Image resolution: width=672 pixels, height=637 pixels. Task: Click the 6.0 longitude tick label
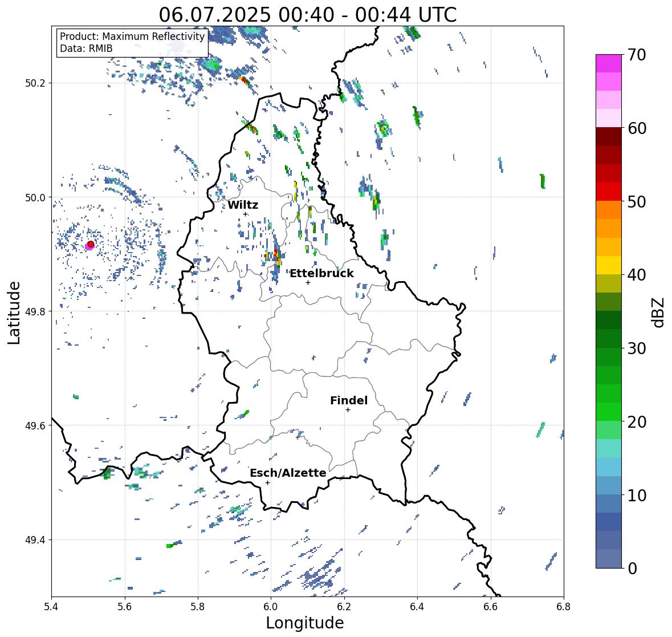pyautogui.click(x=271, y=607)
